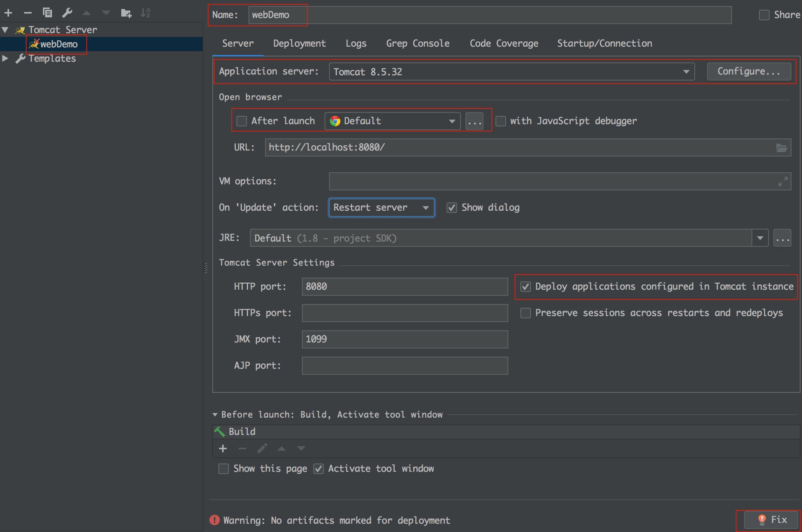Open the wrench edit-templates tool in the toolbar
The height and width of the screenshot is (532, 802).
(67, 13)
